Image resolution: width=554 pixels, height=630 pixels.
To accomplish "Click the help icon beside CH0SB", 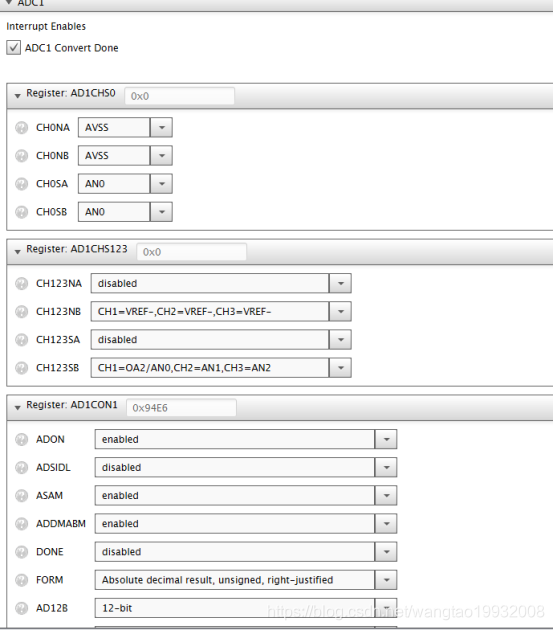I will tap(21, 212).
